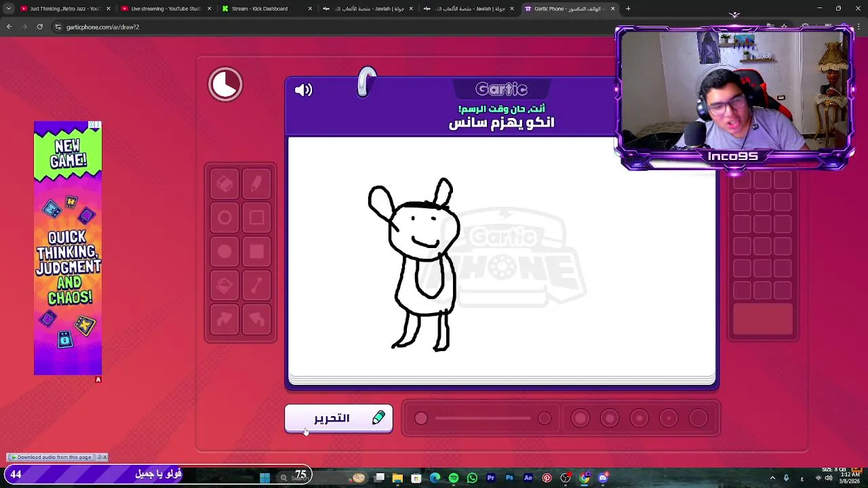Select the pencil drawing tool
This screenshot has height=488, width=868.
point(257,184)
